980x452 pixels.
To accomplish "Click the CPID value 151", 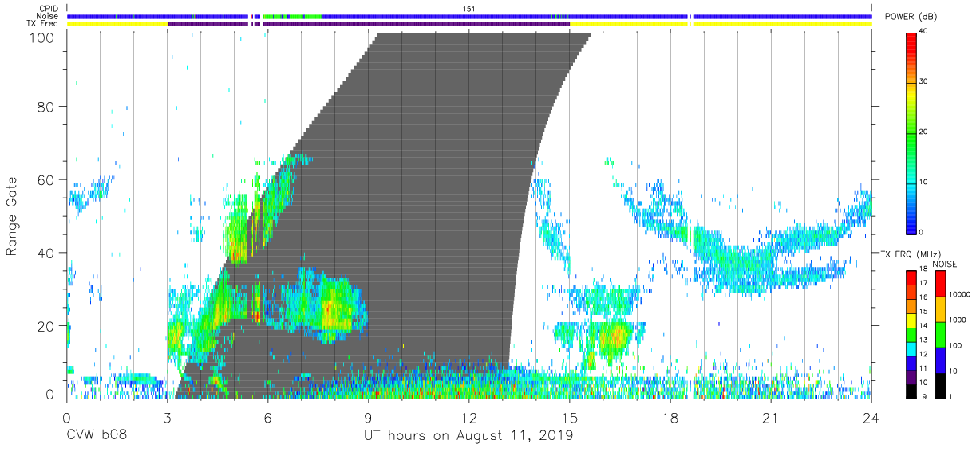I will click(468, 9).
